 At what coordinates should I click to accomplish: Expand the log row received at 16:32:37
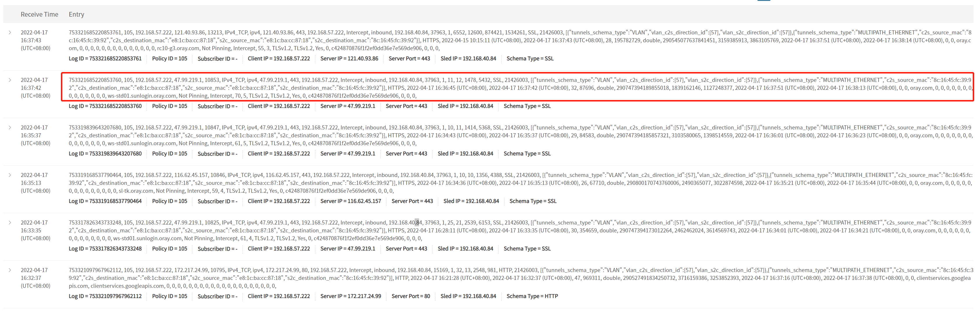(10, 271)
